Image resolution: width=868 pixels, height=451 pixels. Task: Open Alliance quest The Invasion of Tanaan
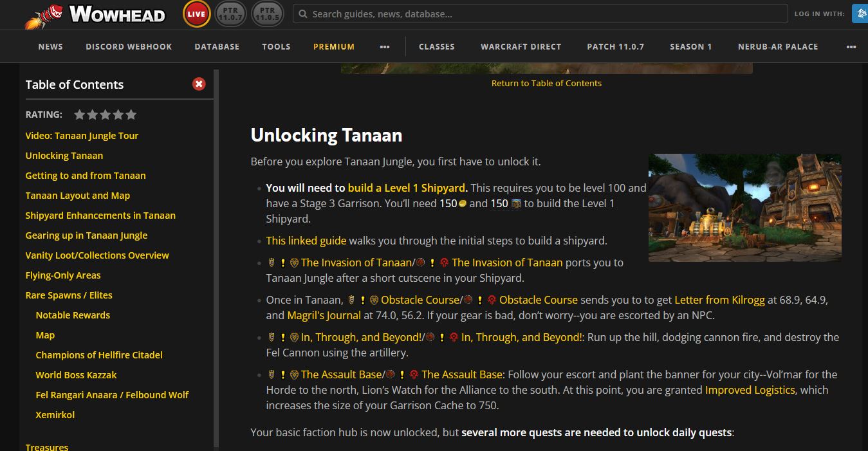356,262
